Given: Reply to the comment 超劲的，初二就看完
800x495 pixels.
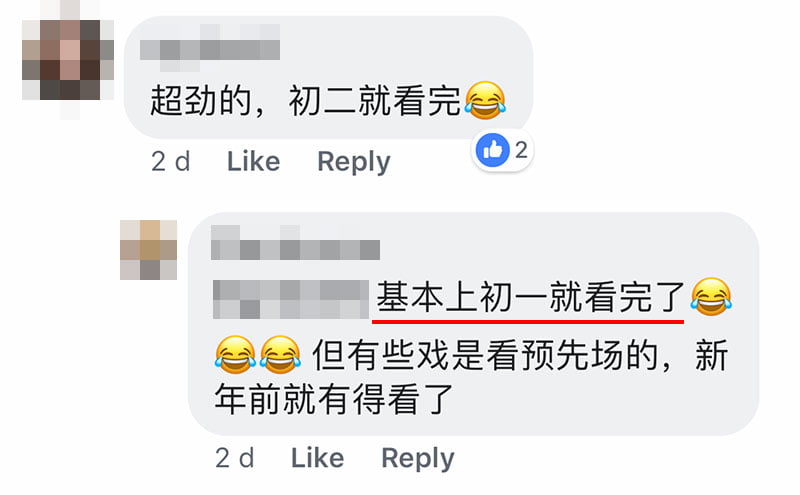Looking at the screenshot, I should [354, 162].
